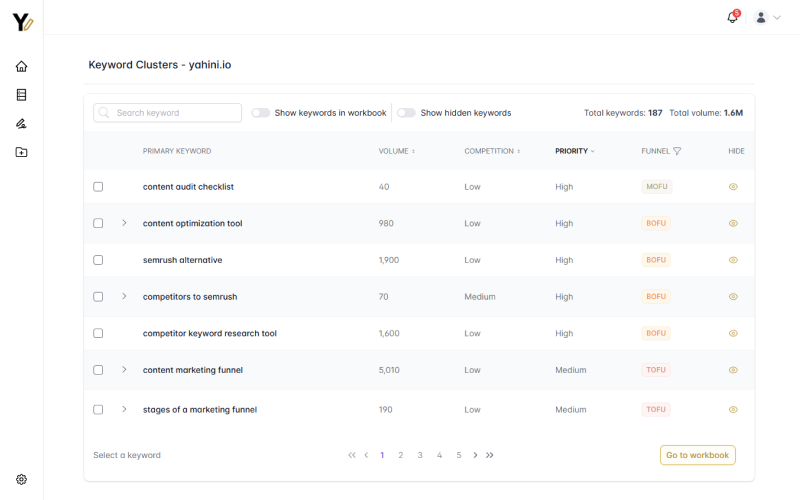
Task: Open the Funnel filter icon
Action: [677, 151]
